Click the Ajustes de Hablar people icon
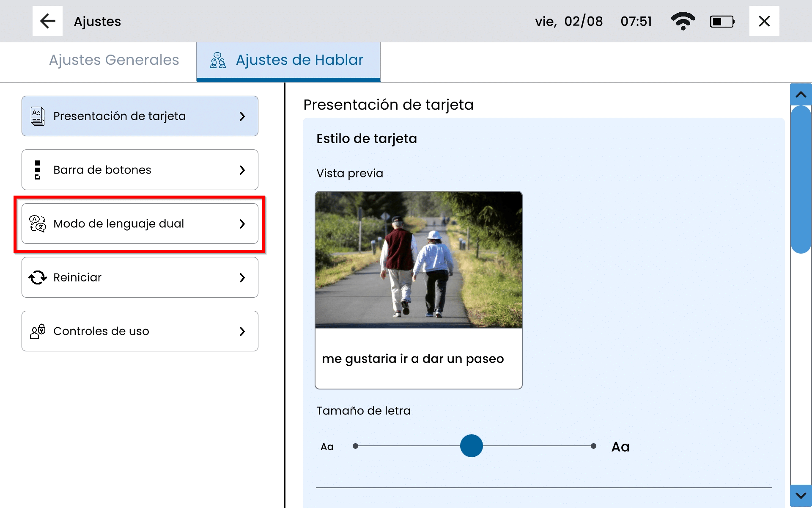Viewport: 812px width, 508px height. click(218, 61)
